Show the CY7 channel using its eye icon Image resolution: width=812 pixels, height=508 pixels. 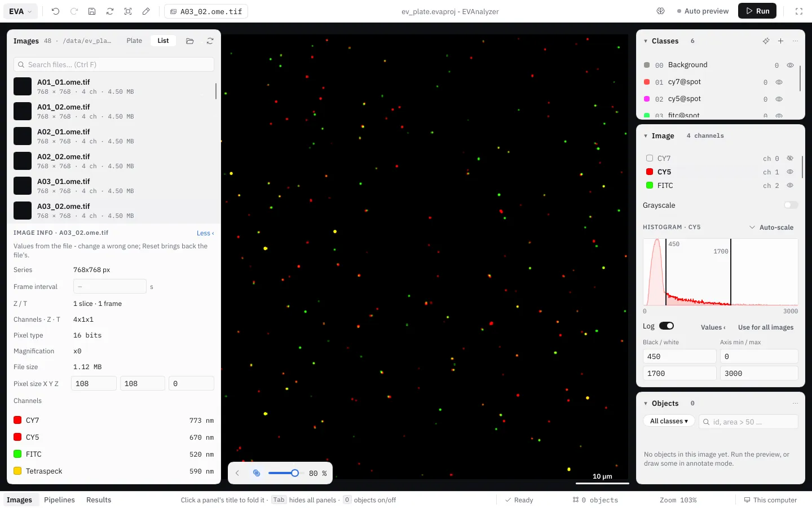(x=790, y=159)
